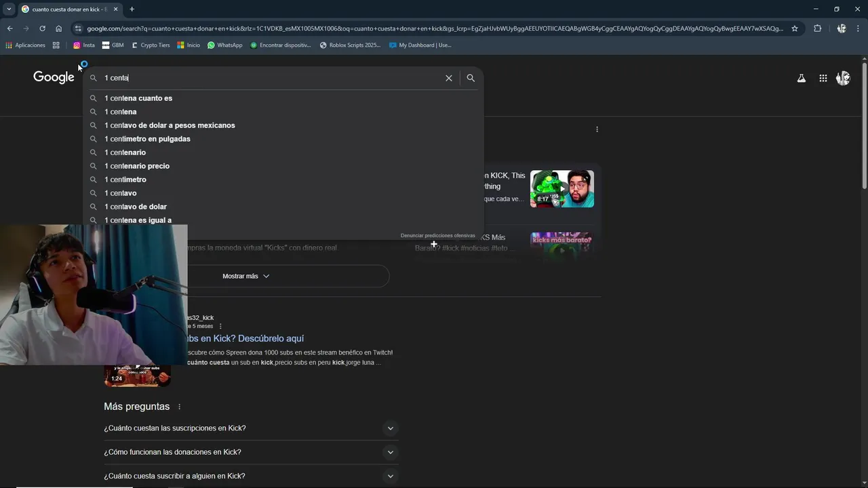Open the 8:17 video thumbnail
This screenshot has height=488, width=868.
(562, 188)
